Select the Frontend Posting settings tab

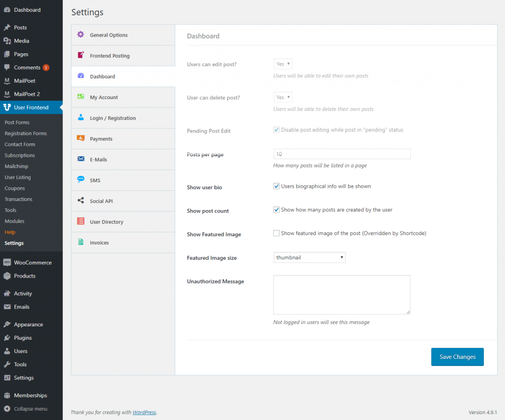coord(109,56)
